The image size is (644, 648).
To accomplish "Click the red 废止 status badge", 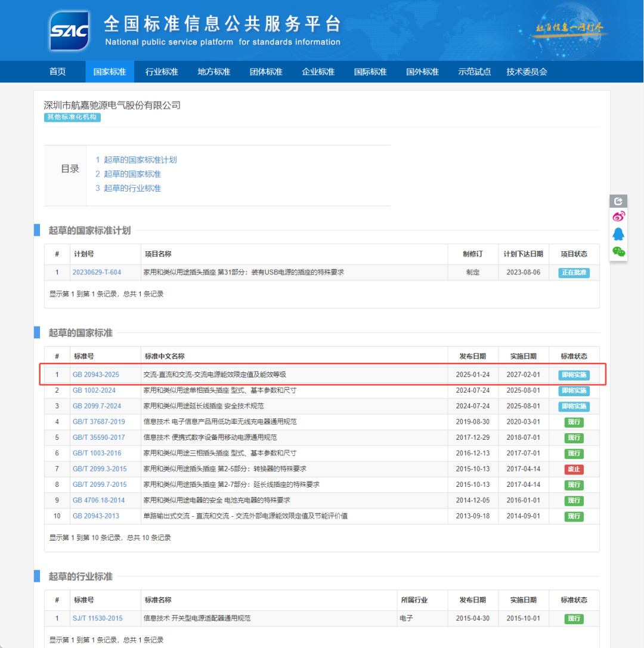I will tap(574, 469).
